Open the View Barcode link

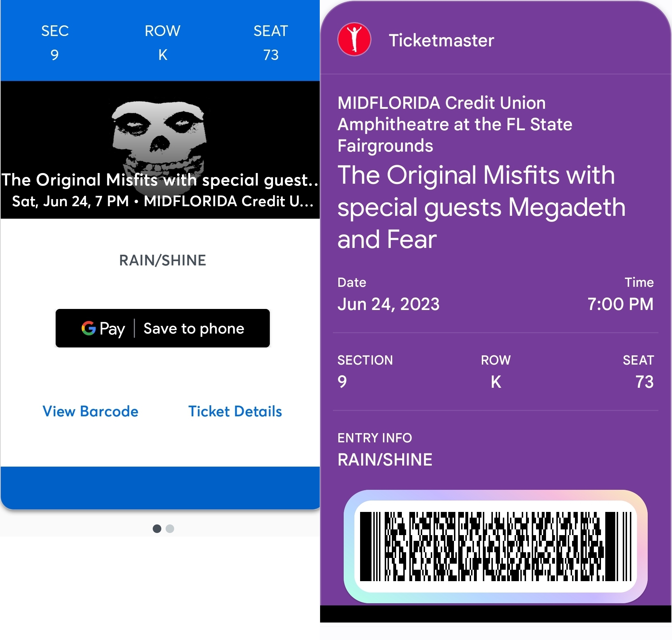click(90, 411)
